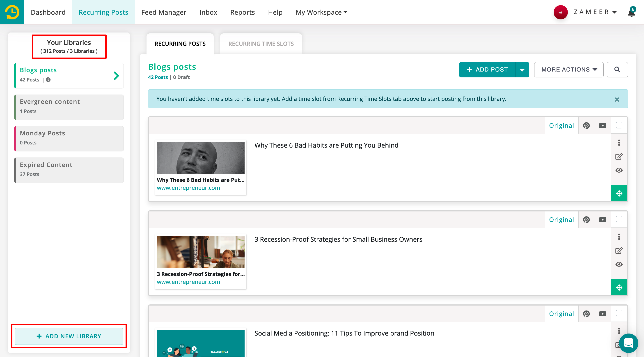The height and width of the screenshot is (357, 644).
Task: Select the Recurring Posts tab
Action: pos(180,44)
